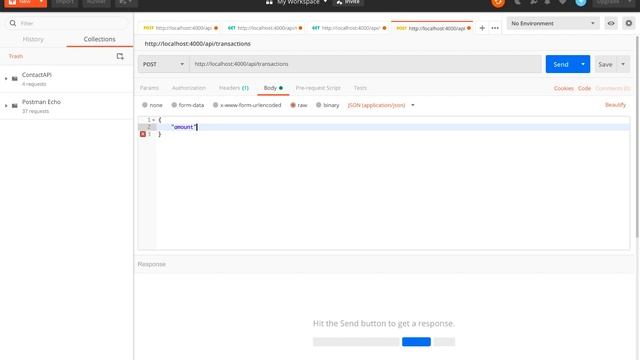
Task: Open the Authorization tab
Action: pyautogui.click(x=189, y=88)
